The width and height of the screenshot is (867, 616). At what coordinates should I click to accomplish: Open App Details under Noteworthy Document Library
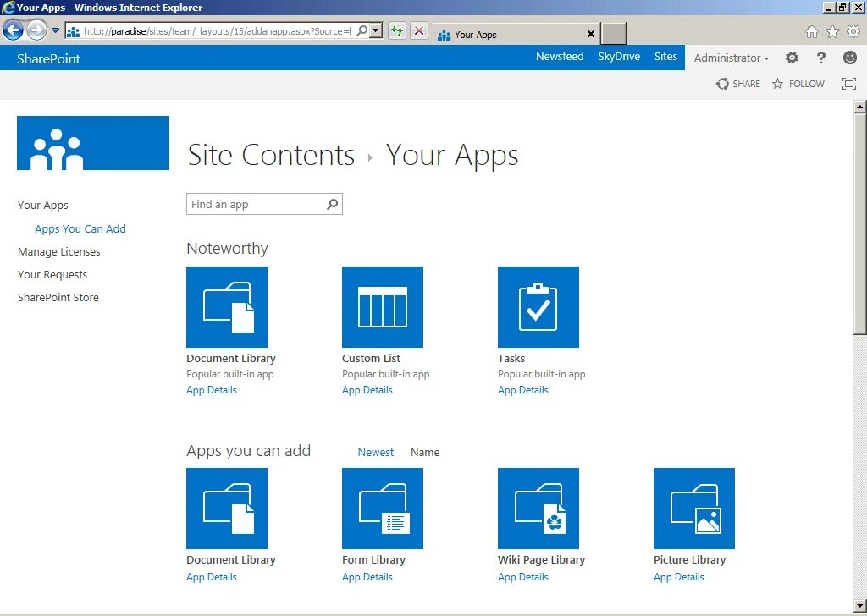click(211, 390)
